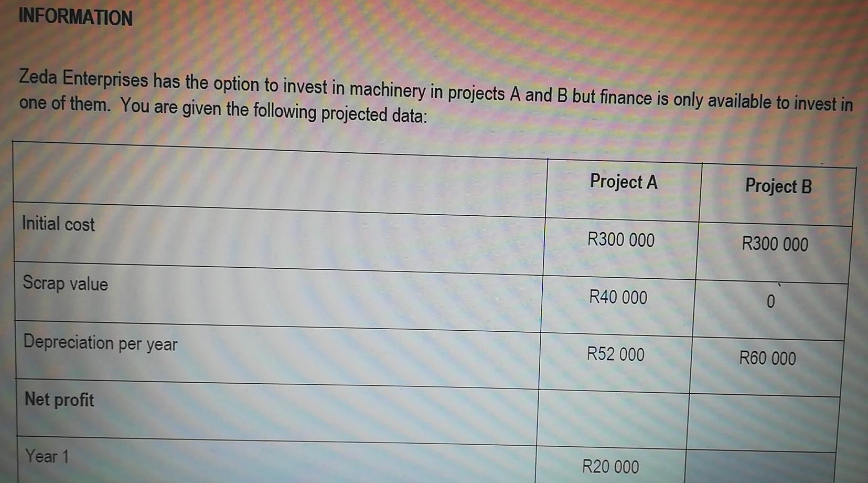868x483 pixels.
Task: Select the Year 1 row label
Action: 47,456
